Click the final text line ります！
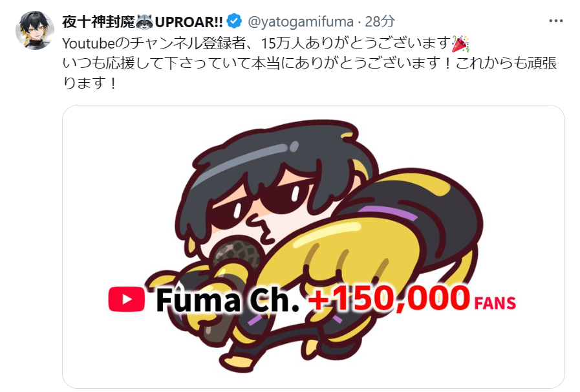 tap(90, 83)
